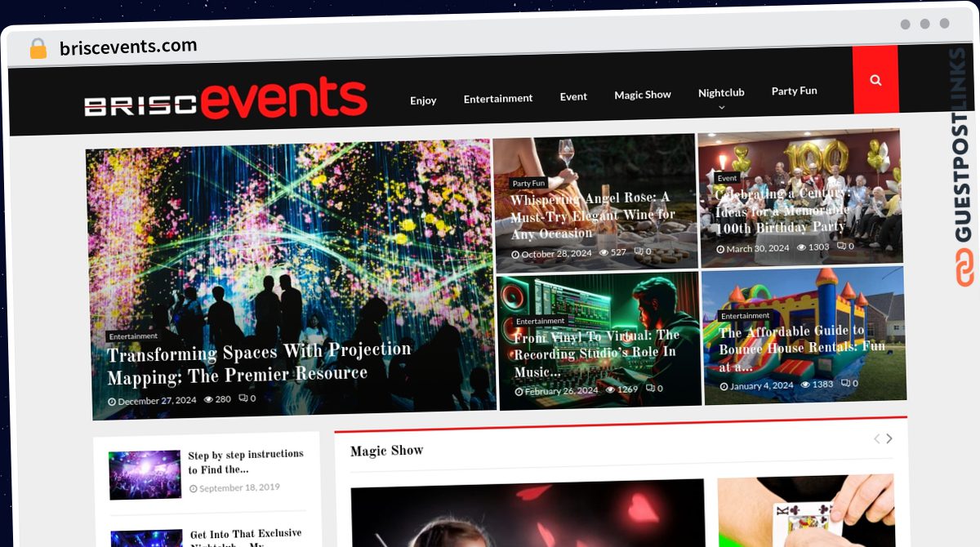980x547 pixels.
Task: Open the Entertainment menu item
Action: coord(498,98)
